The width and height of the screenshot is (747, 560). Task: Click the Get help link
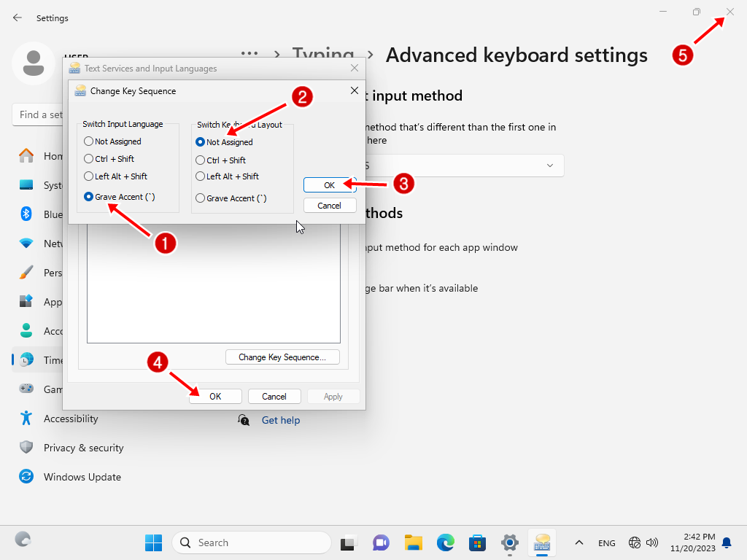point(280,420)
